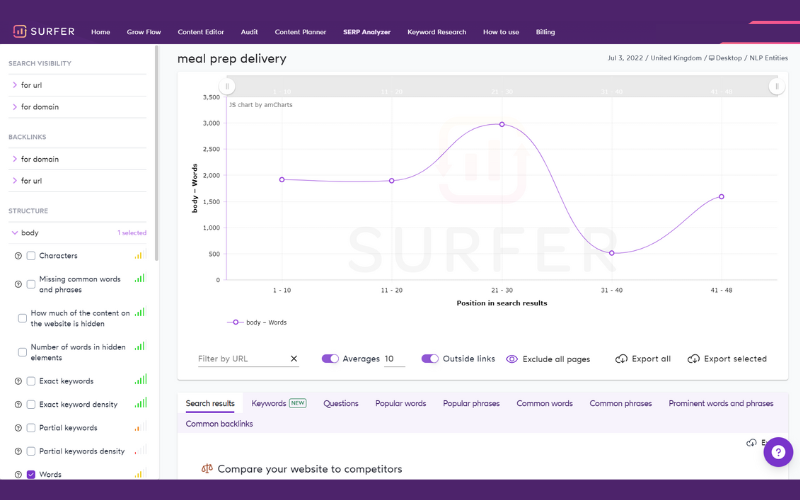The width and height of the screenshot is (800, 500).
Task: Click signal bars icon for Exact keyword density
Action: click(x=140, y=403)
